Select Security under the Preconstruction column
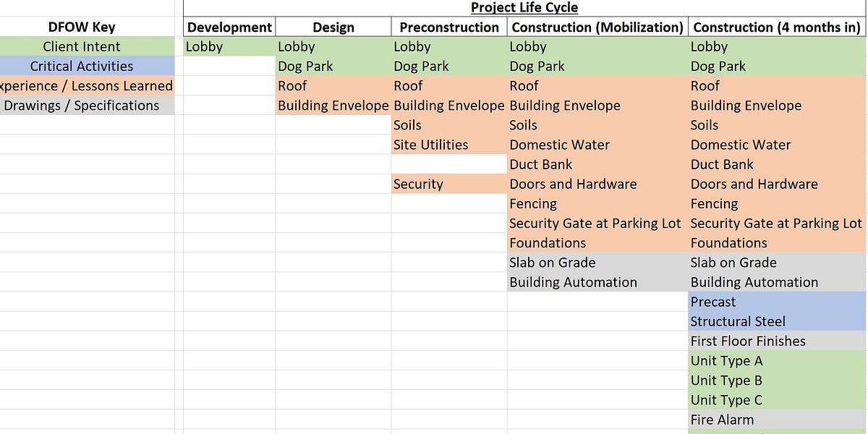The width and height of the screenshot is (868, 434). pyautogui.click(x=418, y=184)
